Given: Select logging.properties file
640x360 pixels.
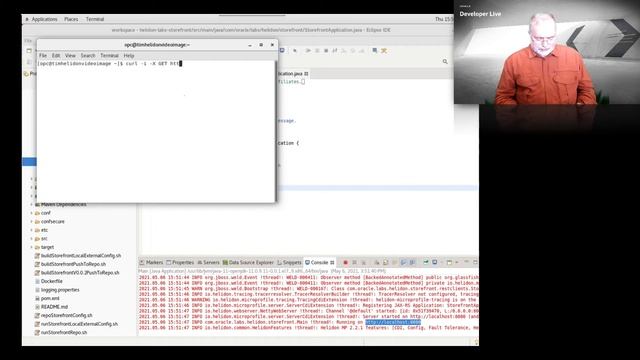Looking at the screenshot, I should pyautogui.click(x=57, y=290).
